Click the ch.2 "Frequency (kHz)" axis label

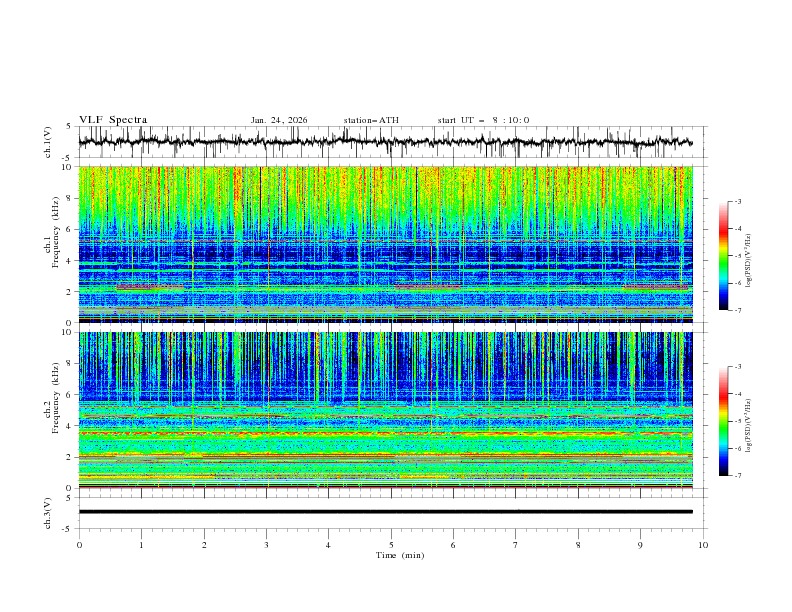(x=56, y=398)
